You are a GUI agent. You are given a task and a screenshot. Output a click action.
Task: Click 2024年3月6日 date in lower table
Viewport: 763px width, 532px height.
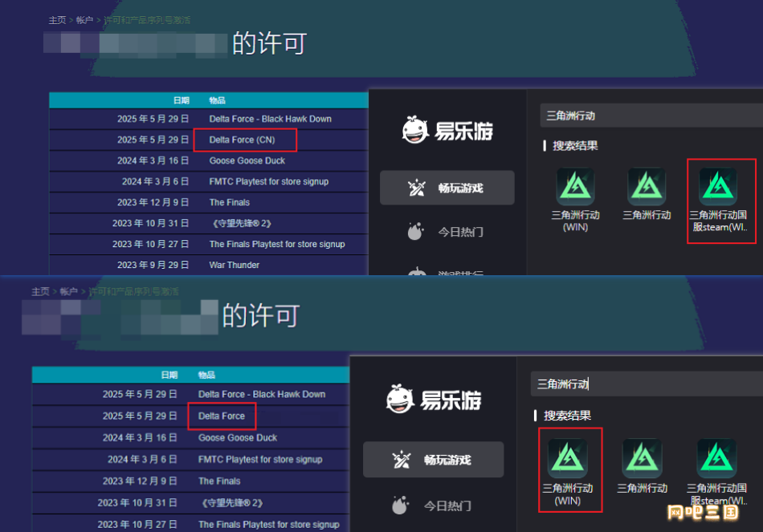[x=142, y=459]
